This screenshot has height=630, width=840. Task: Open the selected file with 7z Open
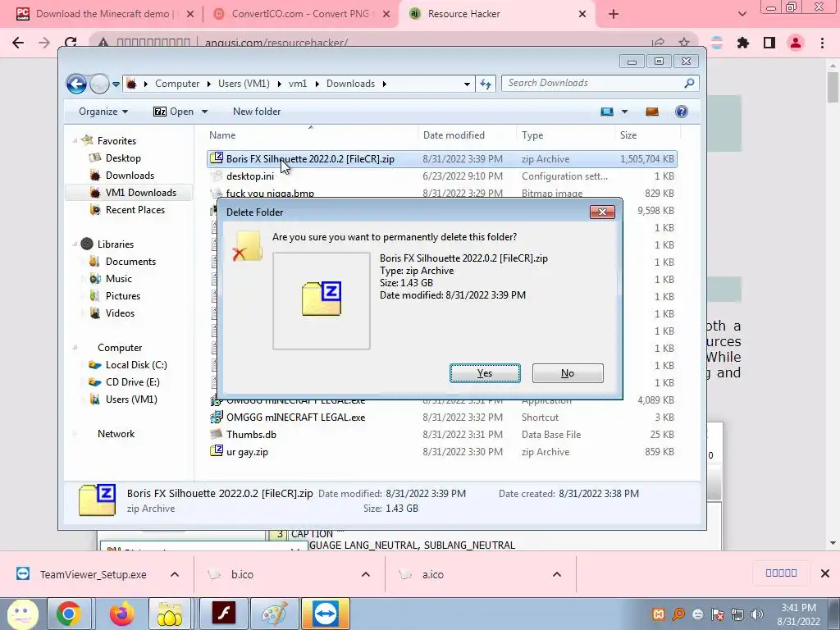coord(173,112)
